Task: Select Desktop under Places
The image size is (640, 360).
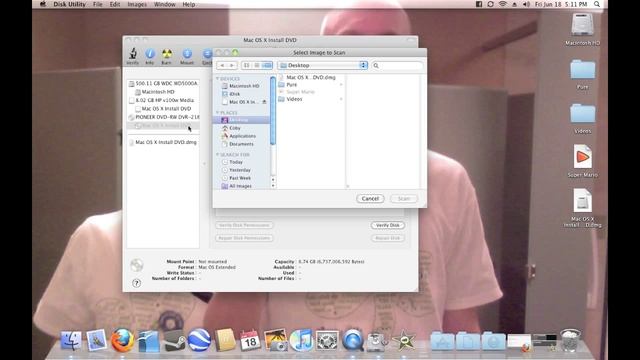Action: pyautogui.click(x=241, y=120)
